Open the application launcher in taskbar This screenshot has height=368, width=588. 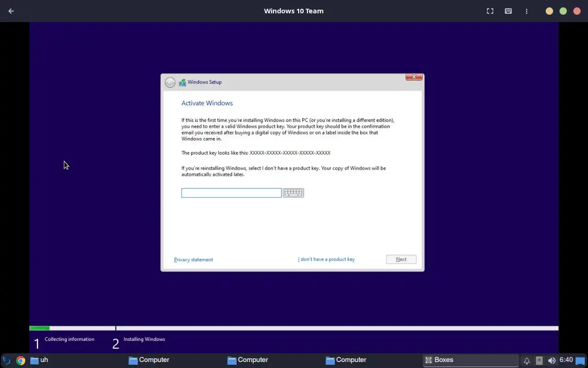coord(6,360)
